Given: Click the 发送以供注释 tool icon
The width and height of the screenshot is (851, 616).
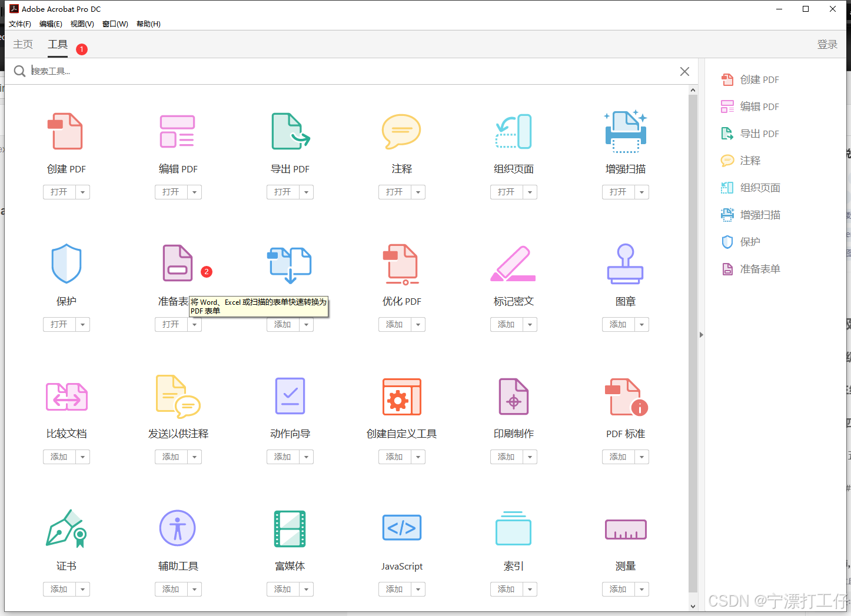Looking at the screenshot, I should tap(178, 396).
